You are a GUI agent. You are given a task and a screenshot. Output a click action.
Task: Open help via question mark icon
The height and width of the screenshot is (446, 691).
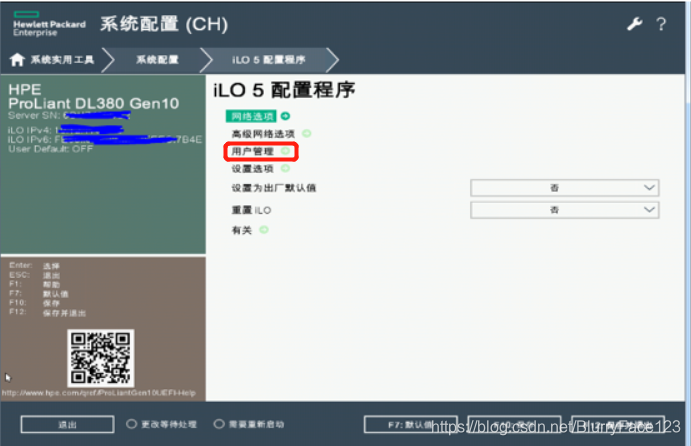(x=661, y=24)
